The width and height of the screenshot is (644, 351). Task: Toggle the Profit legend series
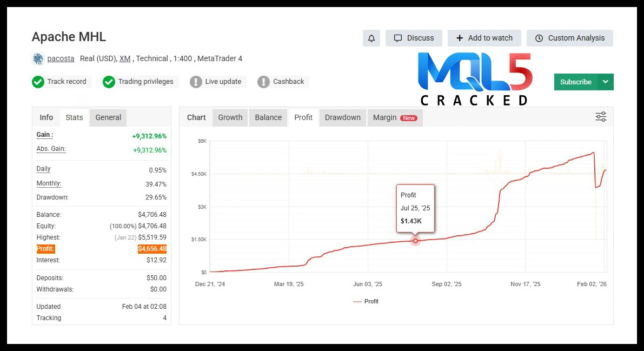366,301
